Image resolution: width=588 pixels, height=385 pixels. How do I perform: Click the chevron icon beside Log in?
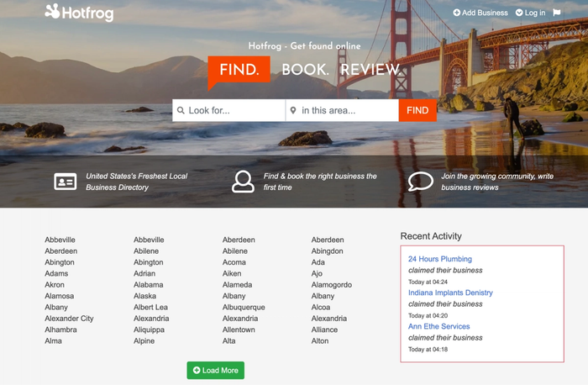(519, 13)
